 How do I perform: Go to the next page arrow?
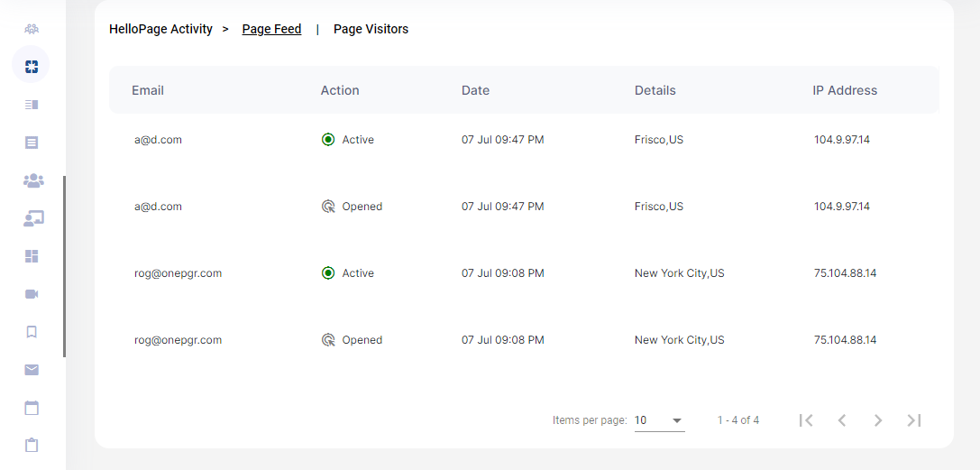(878, 420)
